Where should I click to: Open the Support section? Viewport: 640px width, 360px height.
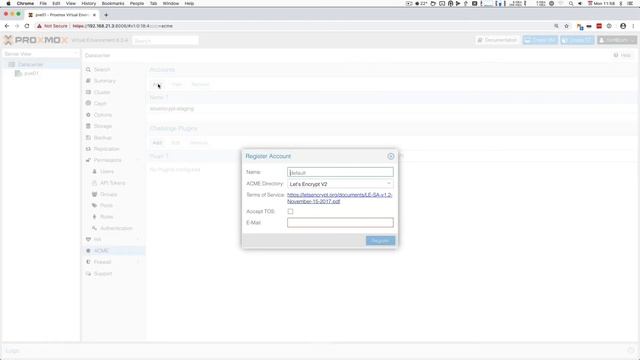[x=102, y=273]
